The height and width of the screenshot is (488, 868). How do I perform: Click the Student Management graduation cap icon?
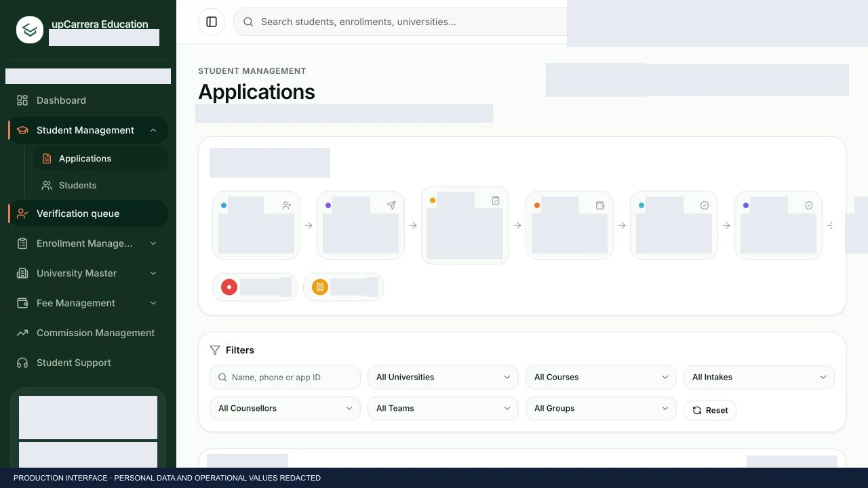22,130
